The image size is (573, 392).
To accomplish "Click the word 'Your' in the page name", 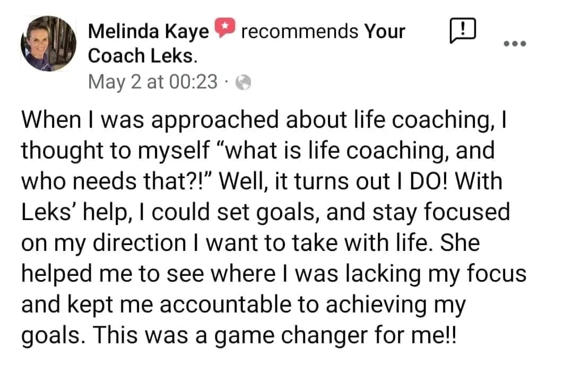I will 384,32.
